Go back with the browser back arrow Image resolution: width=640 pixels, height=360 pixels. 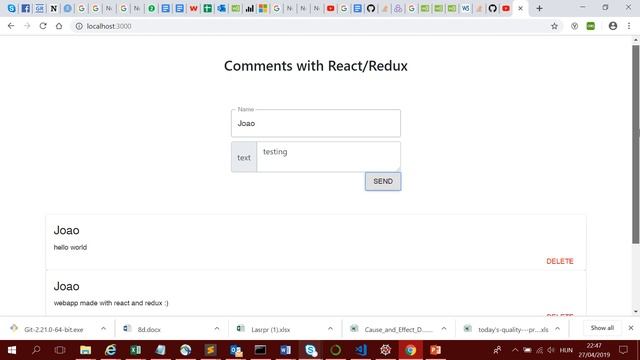point(11,26)
